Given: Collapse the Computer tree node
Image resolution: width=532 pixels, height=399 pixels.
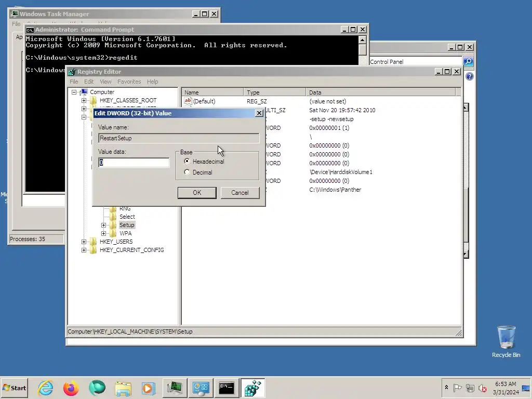Looking at the screenshot, I should pyautogui.click(x=74, y=92).
